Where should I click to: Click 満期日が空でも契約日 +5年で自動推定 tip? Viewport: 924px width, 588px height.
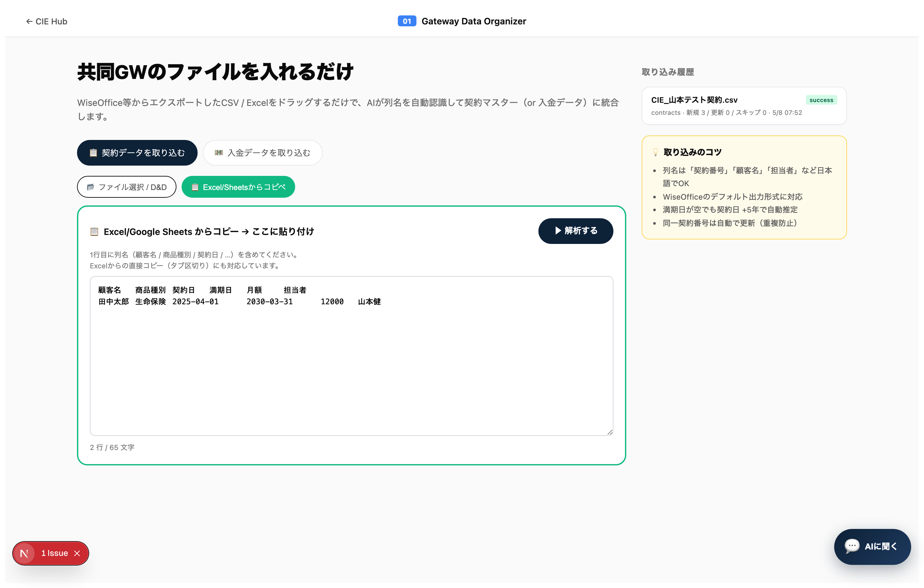(730, 210)
